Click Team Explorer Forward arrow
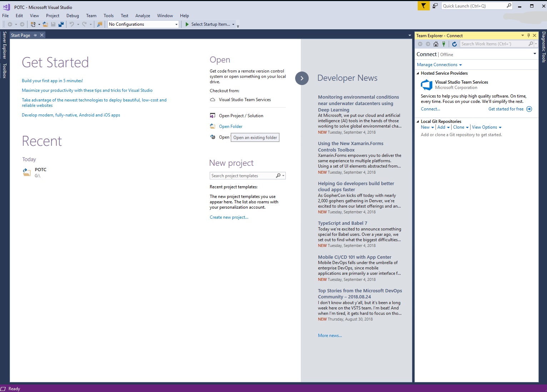The width and height of the screenshot is (547, 392). 428,44
